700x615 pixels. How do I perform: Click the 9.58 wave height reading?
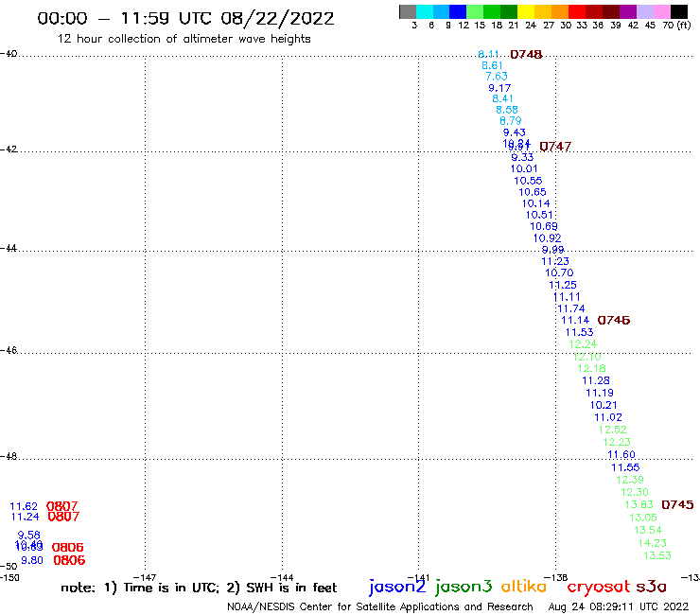(29, 536)
